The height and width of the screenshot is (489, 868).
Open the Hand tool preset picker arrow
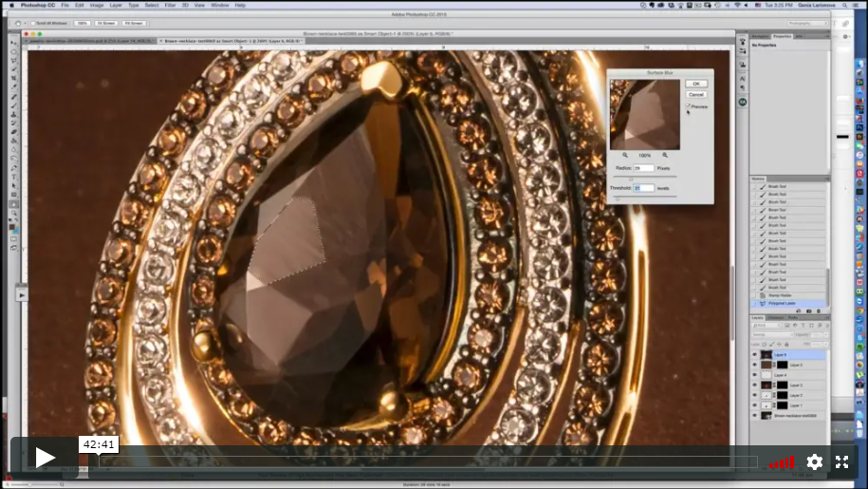click(x=25, y=23)
